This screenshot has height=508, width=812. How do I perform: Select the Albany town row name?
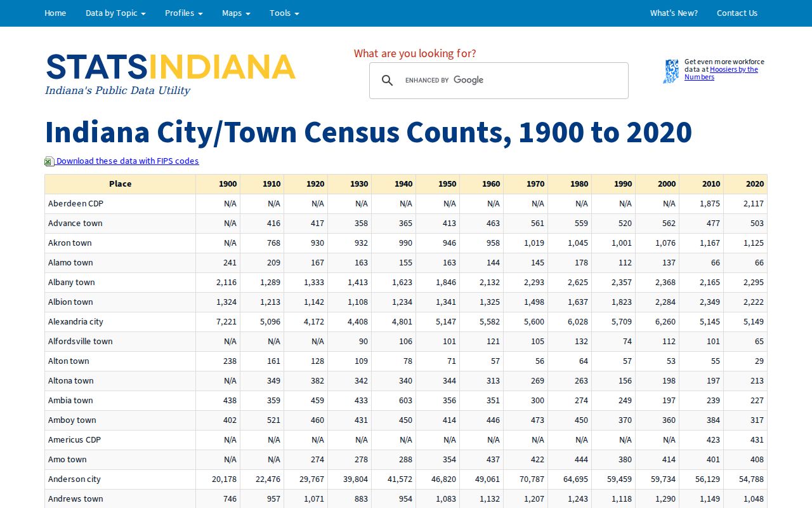[71, 283]
